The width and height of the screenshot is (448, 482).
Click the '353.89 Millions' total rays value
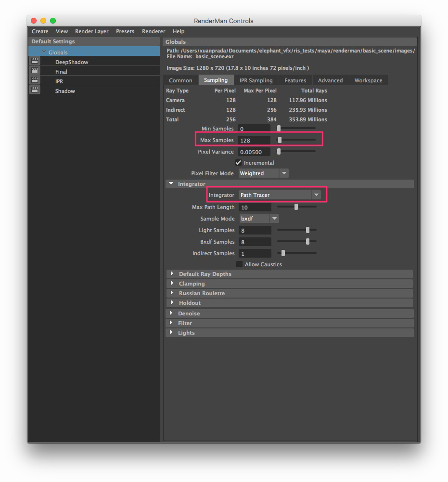click(308, 119)
